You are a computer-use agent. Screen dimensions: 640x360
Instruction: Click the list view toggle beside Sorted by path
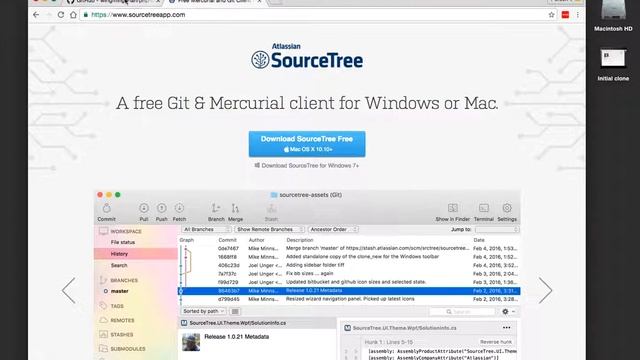235,311
